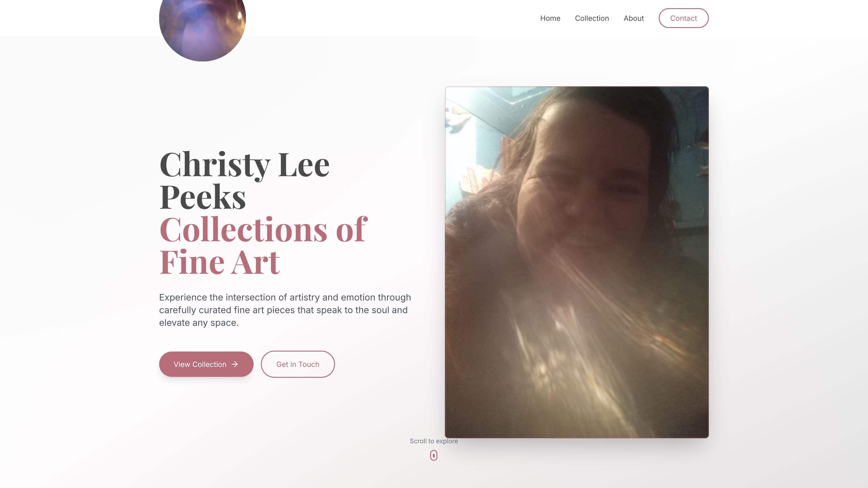This screenshot has height=488, width=868.
Task: Click the pink 'Fine Art' heading line
Action: point(219,262)
